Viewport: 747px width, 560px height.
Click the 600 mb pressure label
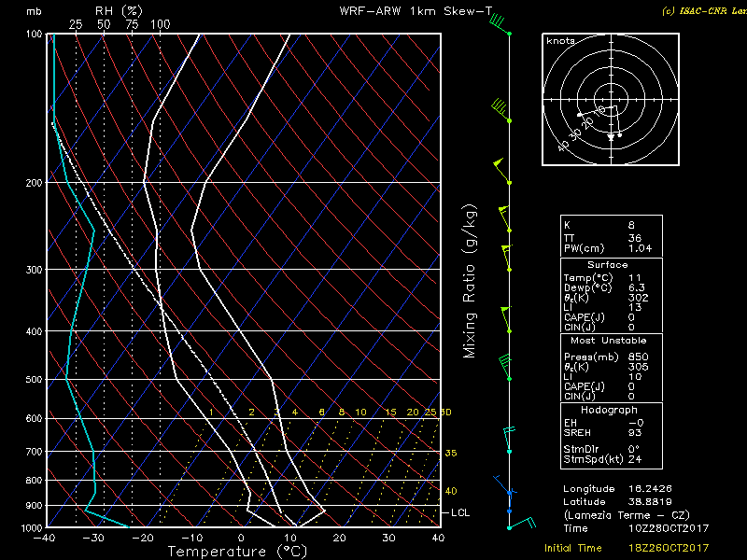point(34,419)
